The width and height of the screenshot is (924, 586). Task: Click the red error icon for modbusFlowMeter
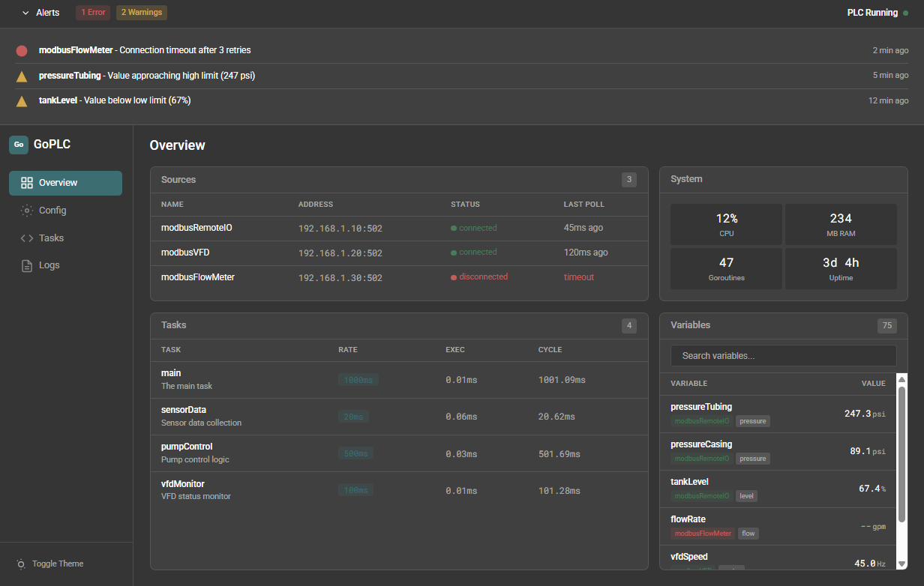pos(22,51)
